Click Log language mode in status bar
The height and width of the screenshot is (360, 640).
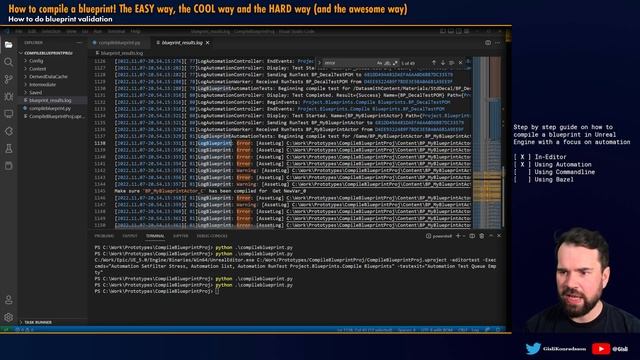[x=476, y=329]
